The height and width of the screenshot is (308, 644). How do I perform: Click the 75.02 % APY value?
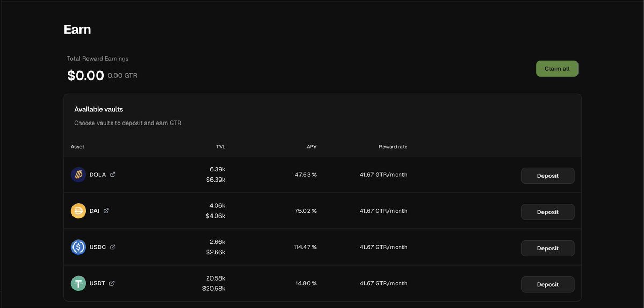[305, 211]
